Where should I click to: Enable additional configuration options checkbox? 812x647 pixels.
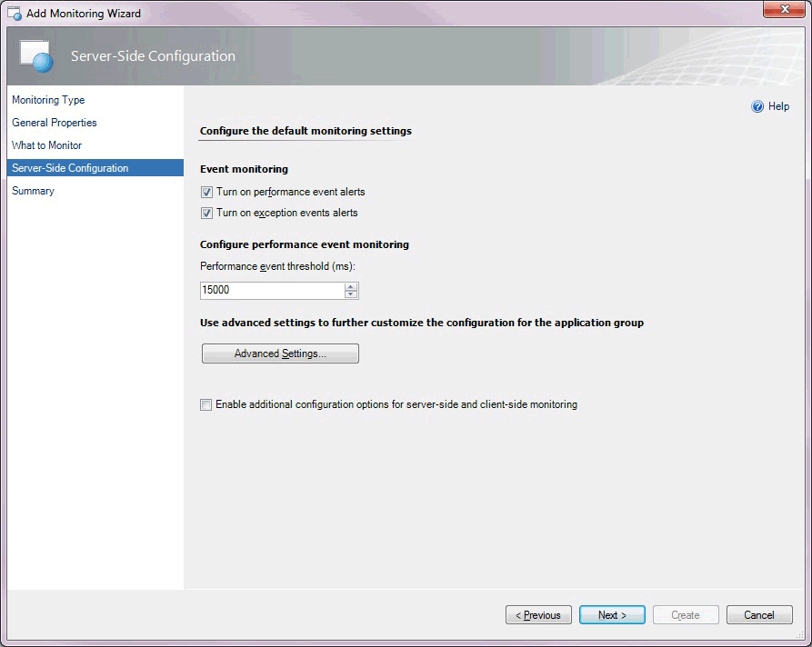click(206, 404)
